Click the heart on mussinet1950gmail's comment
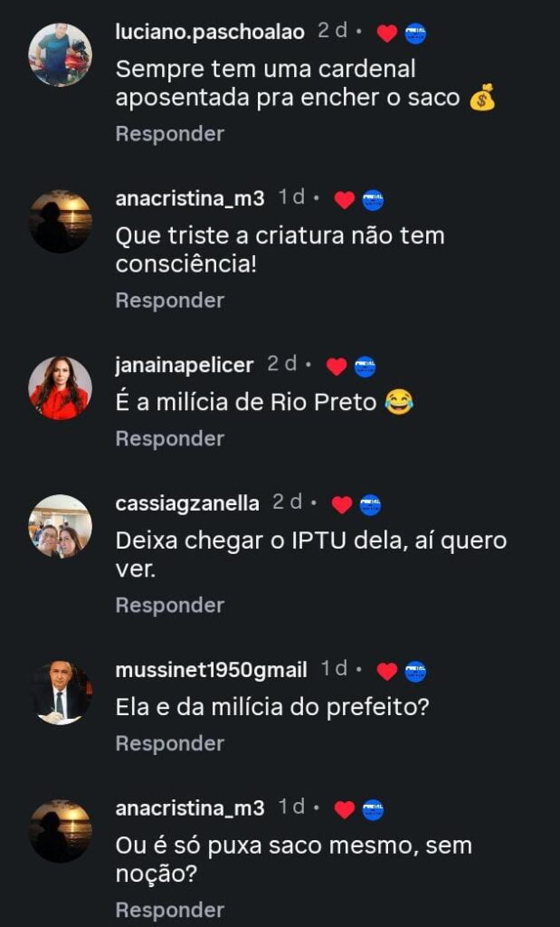 [x=387, y=672]
